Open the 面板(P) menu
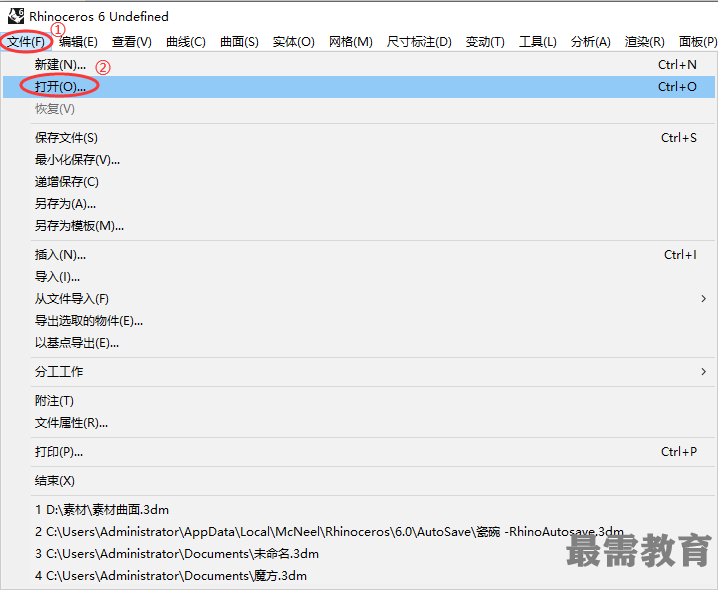This screenshot has height=590, width=718. tap(698, 42)
